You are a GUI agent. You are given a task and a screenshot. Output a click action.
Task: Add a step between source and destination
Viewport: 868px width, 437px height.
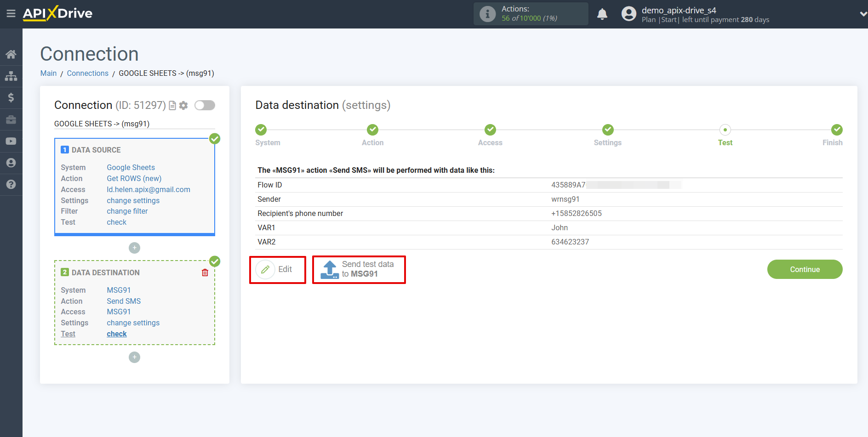(134, 248)
